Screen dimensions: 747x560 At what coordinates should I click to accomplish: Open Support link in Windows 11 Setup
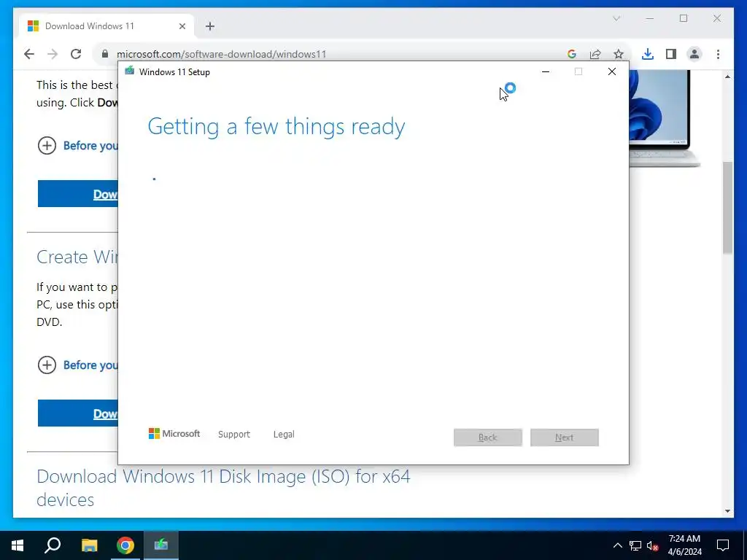click(234, 435)
